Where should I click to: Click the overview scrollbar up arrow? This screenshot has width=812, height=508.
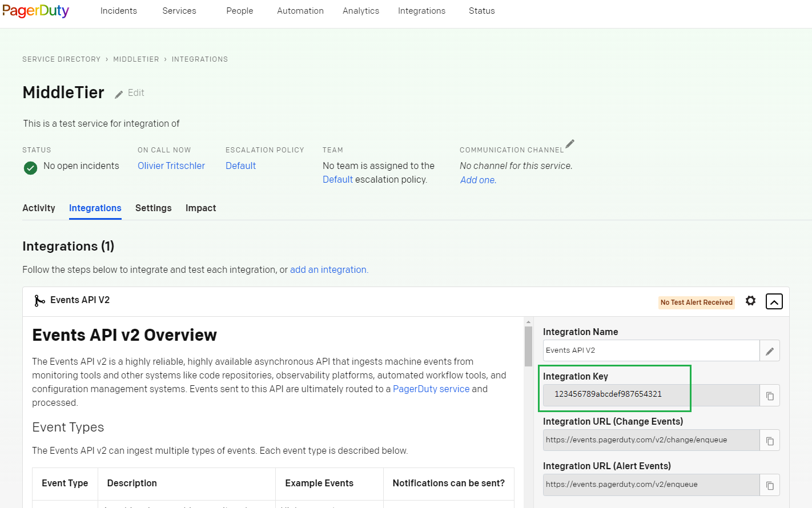528,322
